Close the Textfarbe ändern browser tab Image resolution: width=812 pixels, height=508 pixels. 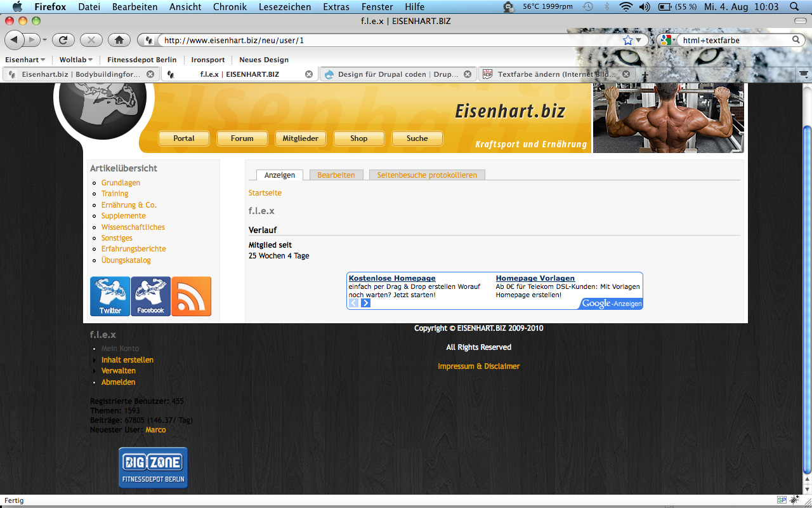(x=625, y=74)
